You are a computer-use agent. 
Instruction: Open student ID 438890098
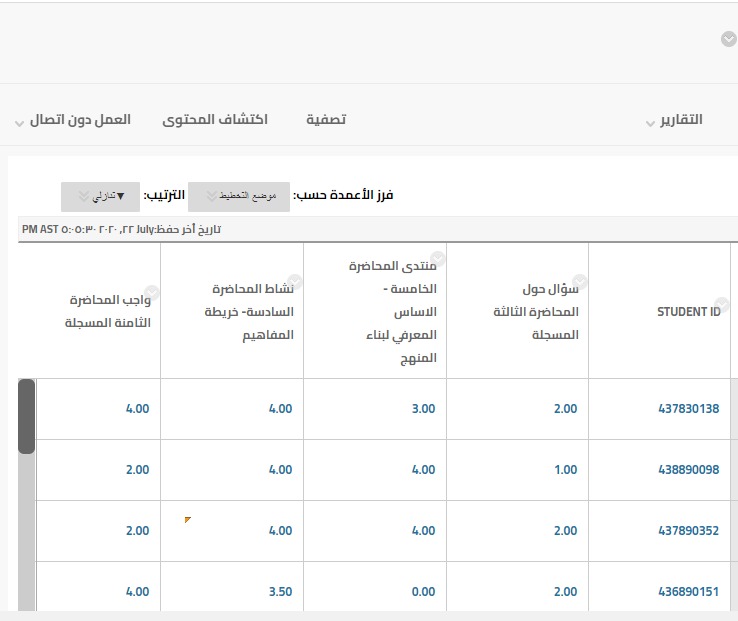coord(688,470)
